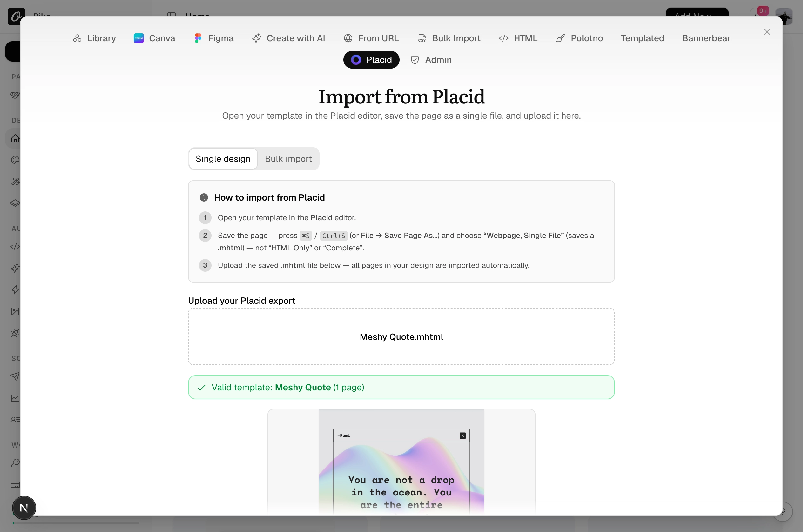Go to the Bulk Import tab
Viewport: 803px width, 532px height.
click(449, 38)
